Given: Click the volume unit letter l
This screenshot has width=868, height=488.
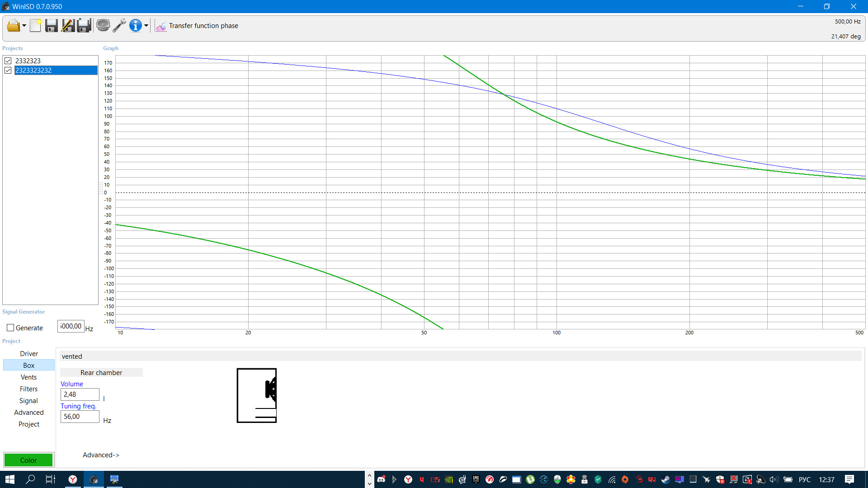Looking at the screenshot, I should coord(104,399).
